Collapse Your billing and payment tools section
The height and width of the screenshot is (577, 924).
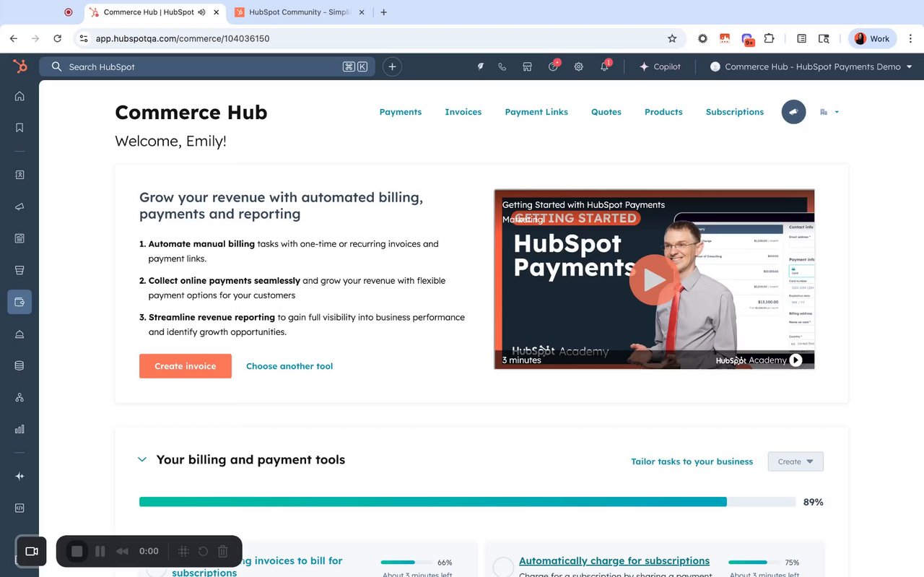coord(142,459)
